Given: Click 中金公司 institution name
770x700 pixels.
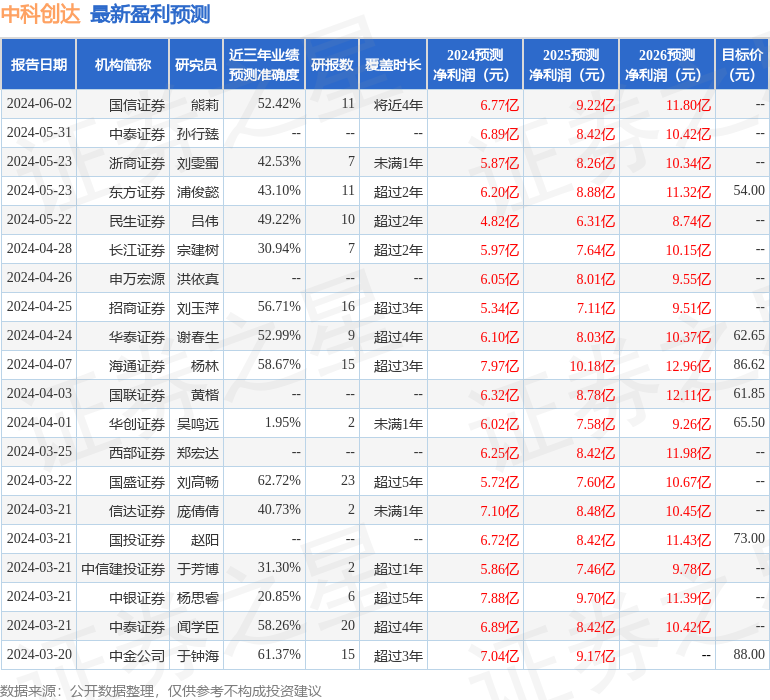Looking at the screenshot, I should coord(137,656).
